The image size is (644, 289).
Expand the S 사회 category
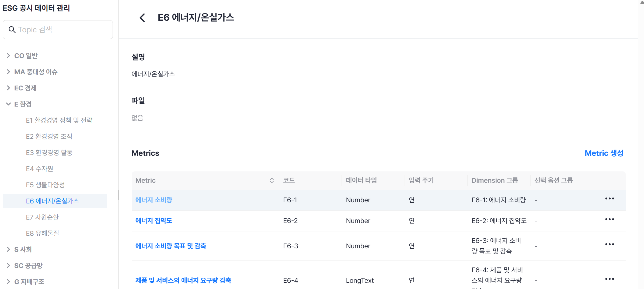8,249
